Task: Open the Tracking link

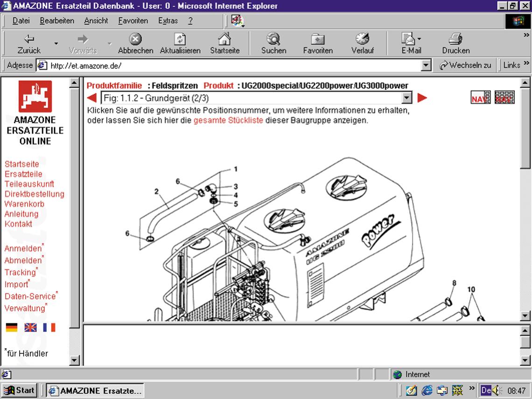Action: [20, 273]
